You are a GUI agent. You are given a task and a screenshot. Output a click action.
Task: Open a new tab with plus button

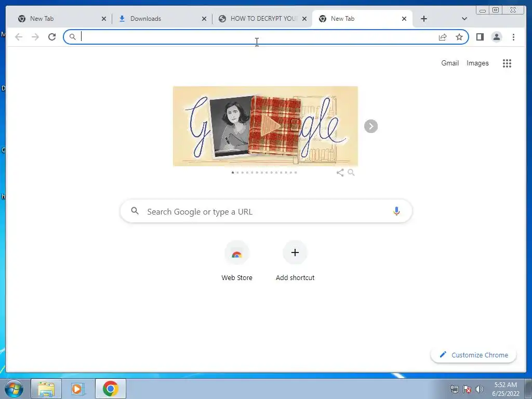(424, 19)
